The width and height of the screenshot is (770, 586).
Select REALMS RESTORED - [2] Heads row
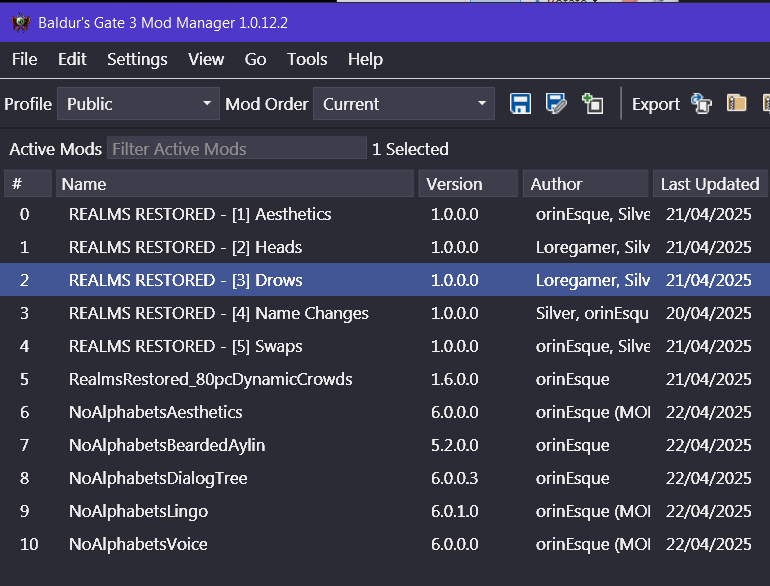(385, 247)
